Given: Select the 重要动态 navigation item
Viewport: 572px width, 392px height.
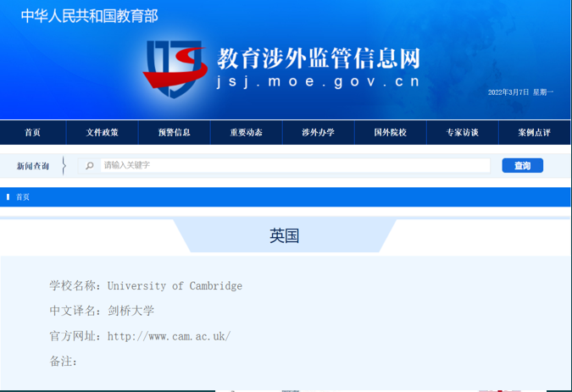Looking at the screenshot, I should (x=246, y=133).
